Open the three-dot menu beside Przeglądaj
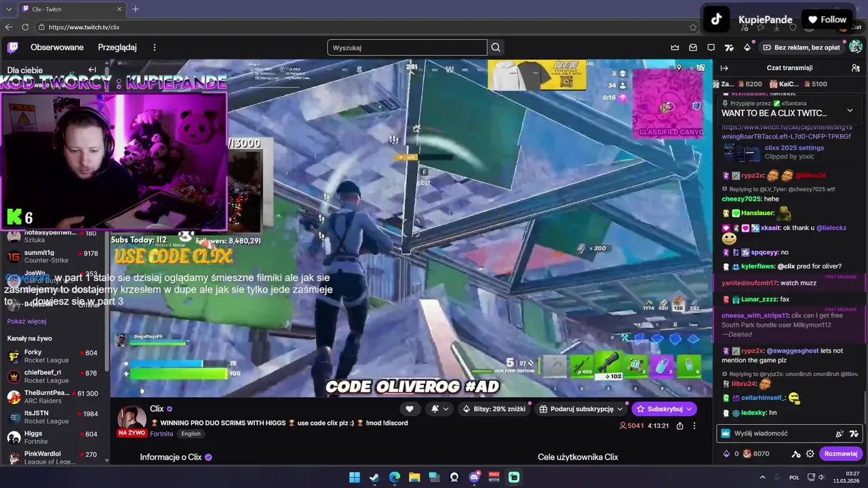The image size is (868, 488). pyautogui.click(x=155, y=47)
